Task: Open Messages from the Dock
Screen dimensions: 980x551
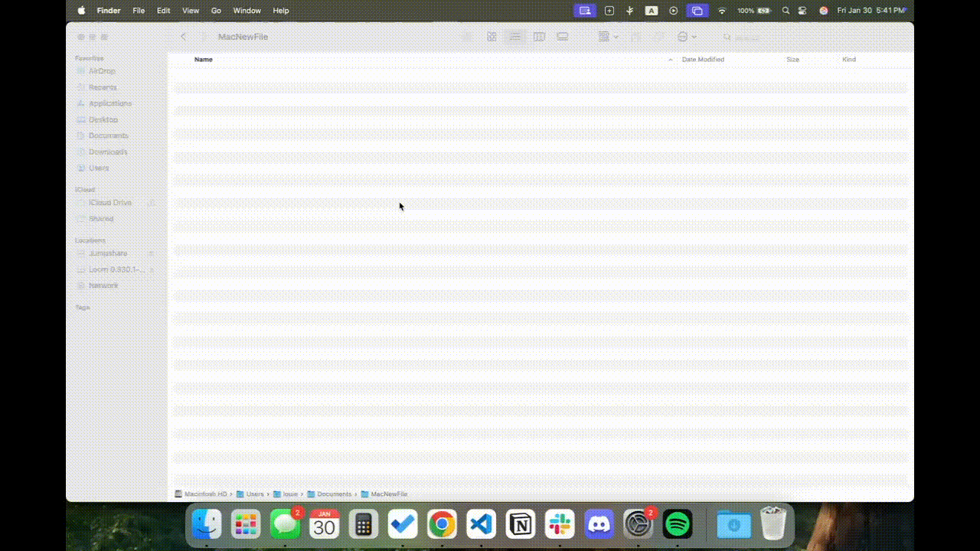Action: coord(286,524)
